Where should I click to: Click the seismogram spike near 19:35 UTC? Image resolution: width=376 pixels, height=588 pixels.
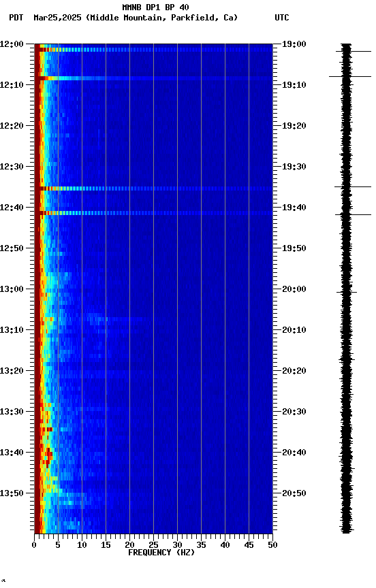pos(353,186)
